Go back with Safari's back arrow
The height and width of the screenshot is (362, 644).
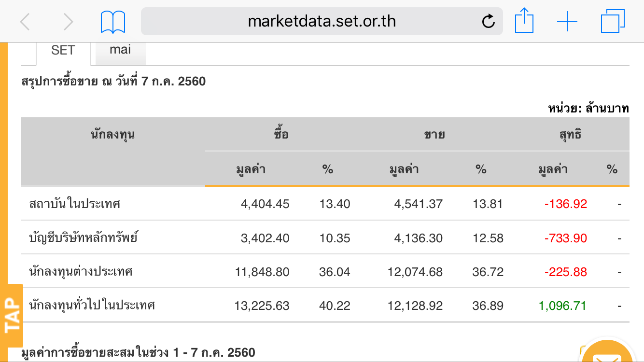pos(25,22)
